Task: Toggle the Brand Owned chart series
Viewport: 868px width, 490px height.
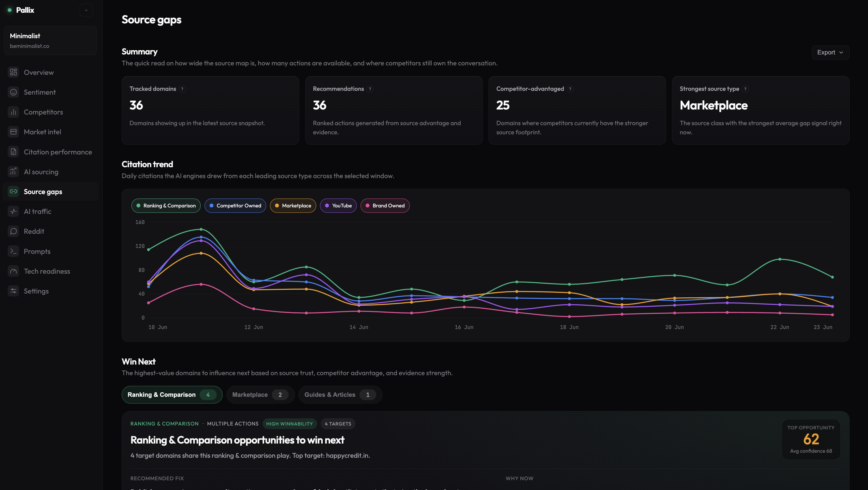Action: (x=385, y=205)
